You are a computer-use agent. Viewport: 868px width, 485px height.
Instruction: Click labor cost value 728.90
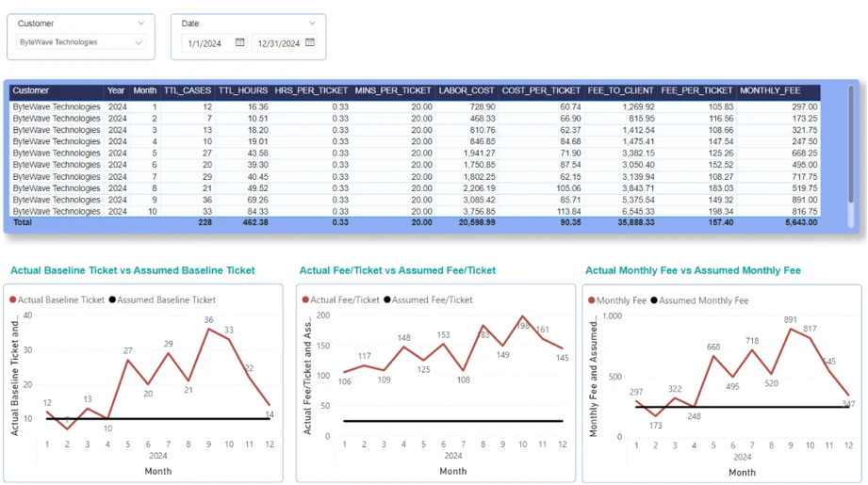[483, 106]
